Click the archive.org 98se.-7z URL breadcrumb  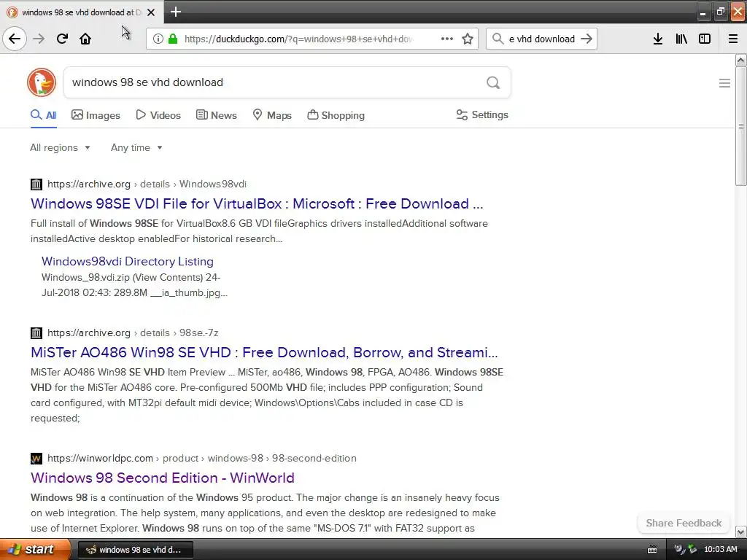coord(133,332)
